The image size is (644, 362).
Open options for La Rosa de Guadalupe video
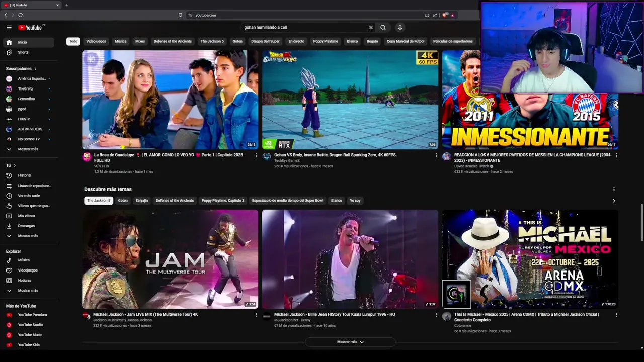pos(256,155)
